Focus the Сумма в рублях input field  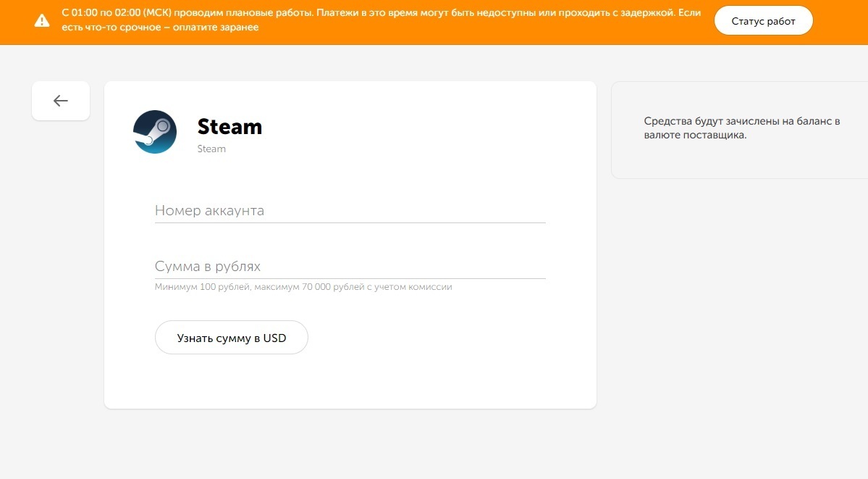pos(350,266)
